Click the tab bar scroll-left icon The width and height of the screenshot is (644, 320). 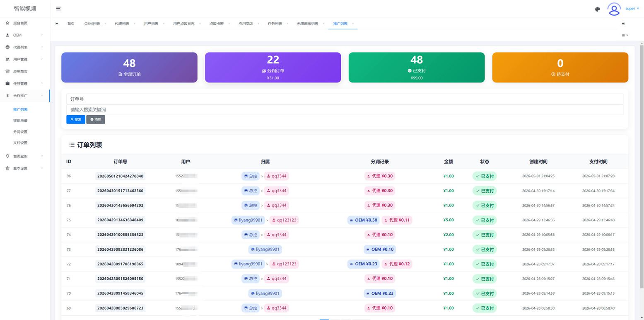tap(57, 24)
